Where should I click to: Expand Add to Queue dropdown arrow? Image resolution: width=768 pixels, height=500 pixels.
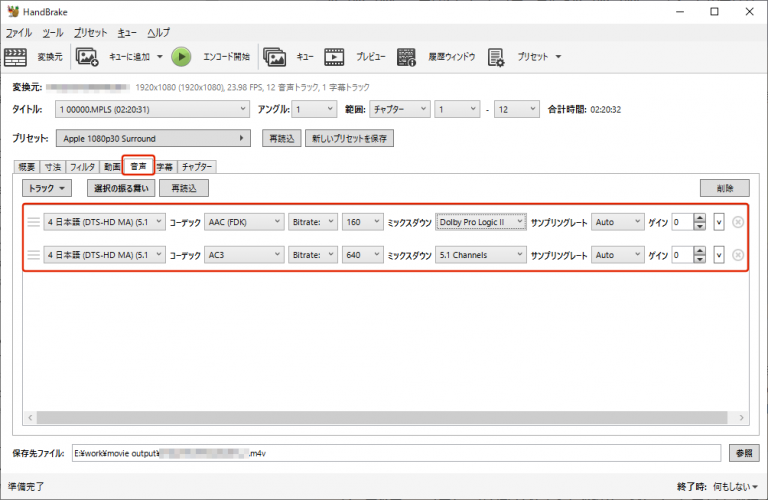(160, 57)
